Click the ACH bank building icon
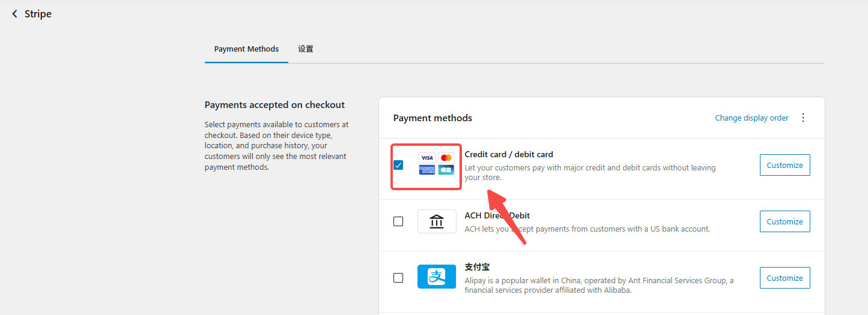Viewport: 868px width, 315px height. (x=437, y=221)
